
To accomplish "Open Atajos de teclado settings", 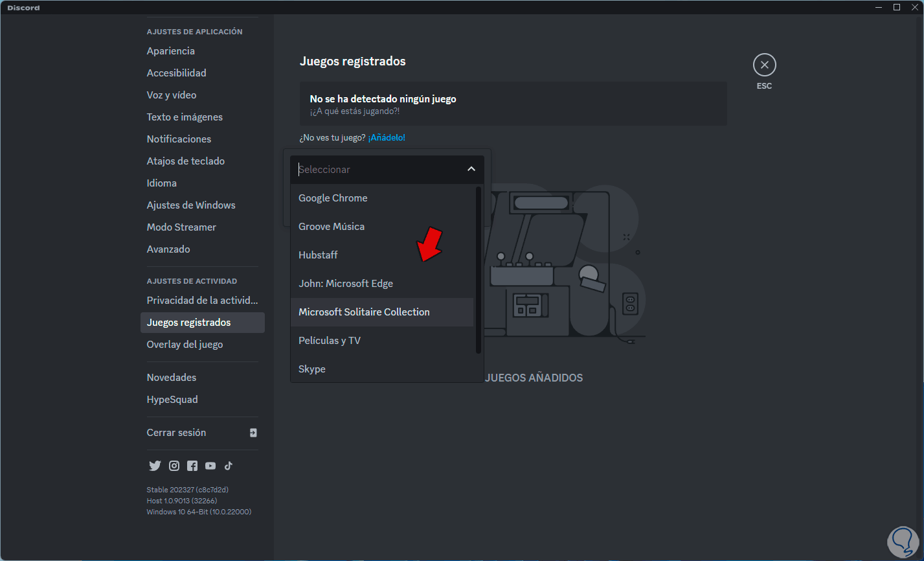I will click(203, 161).
